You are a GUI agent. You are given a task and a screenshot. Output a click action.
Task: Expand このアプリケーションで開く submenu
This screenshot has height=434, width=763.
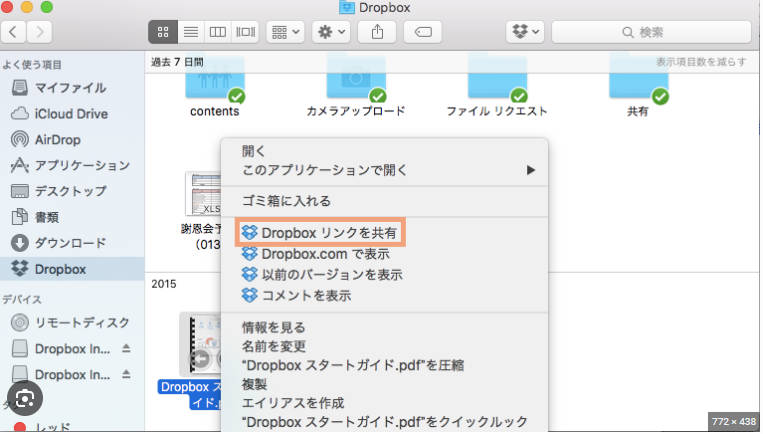click(x=384, y=170)
